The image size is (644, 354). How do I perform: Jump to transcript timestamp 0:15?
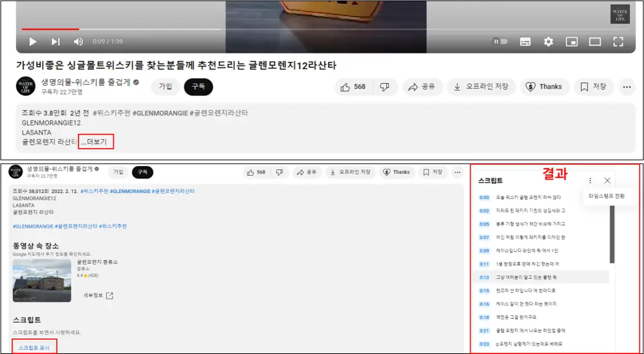pyautogui.click(x=484, y=291)
